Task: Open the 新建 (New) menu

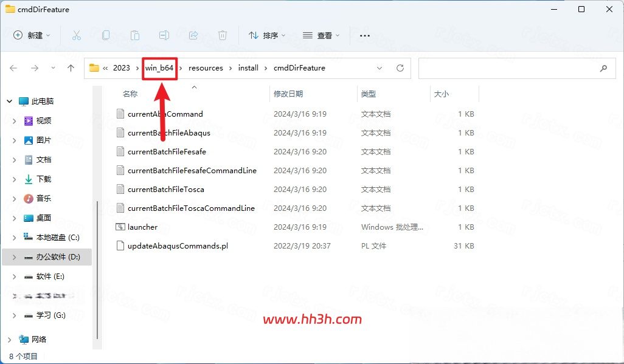Action: [32, 35]
